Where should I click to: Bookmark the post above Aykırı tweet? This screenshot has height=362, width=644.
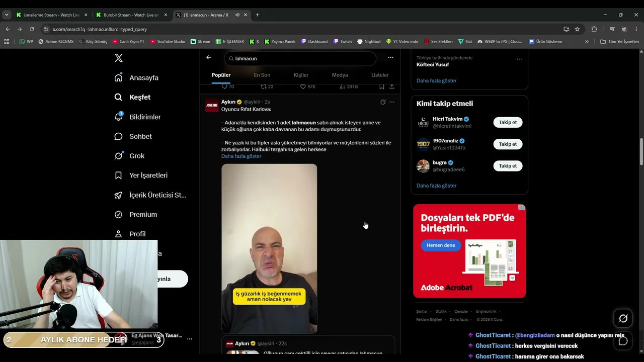point(382,86)
